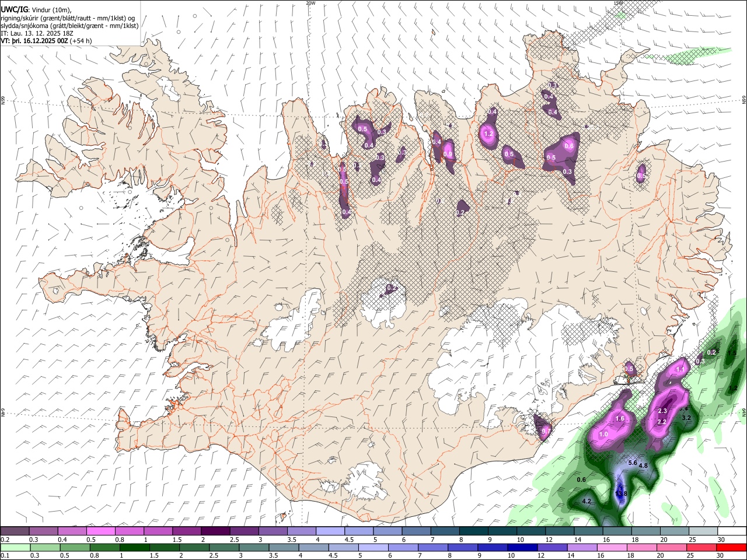747x560 pixels.
Task: Click the black 0.6 value offshore
Action: (581, 480)
